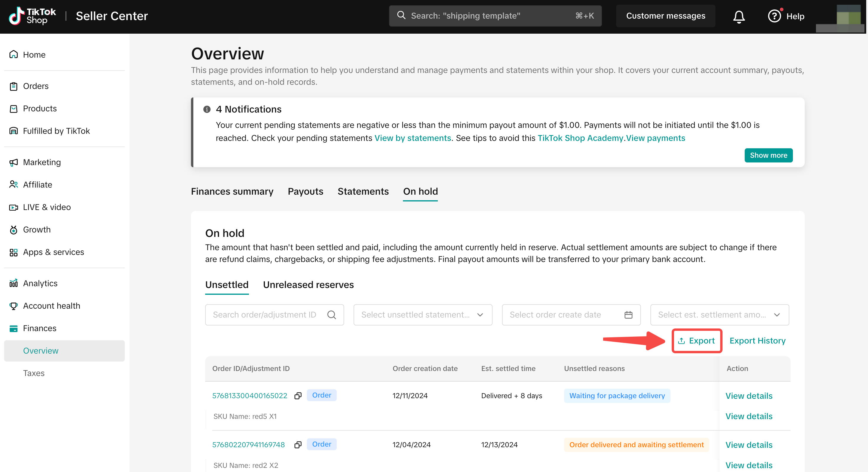Copy order ID 576802207941169748 via copy icon
868x472 pixels.
(298, 445)
